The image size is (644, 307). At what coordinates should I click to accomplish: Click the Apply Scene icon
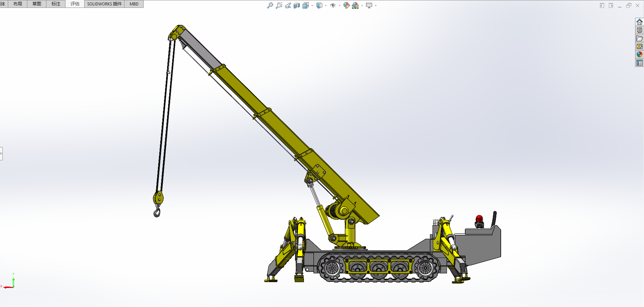(x=355, y=5)
